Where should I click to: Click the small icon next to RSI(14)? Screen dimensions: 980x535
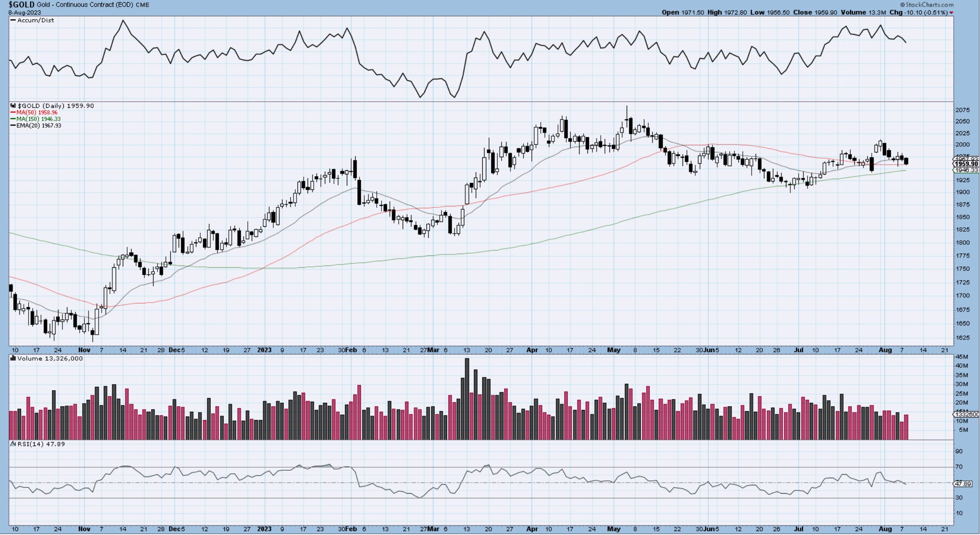coord(13,444)
